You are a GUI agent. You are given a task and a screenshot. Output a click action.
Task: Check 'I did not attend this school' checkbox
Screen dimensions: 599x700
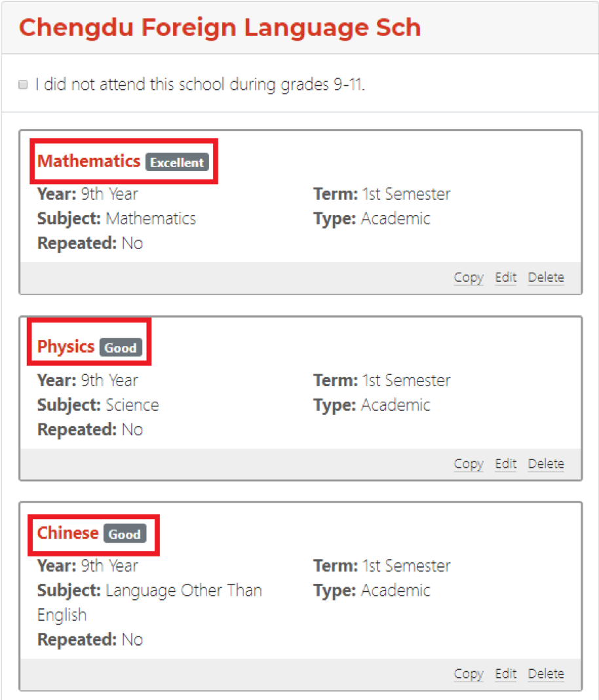click(23, 85)
